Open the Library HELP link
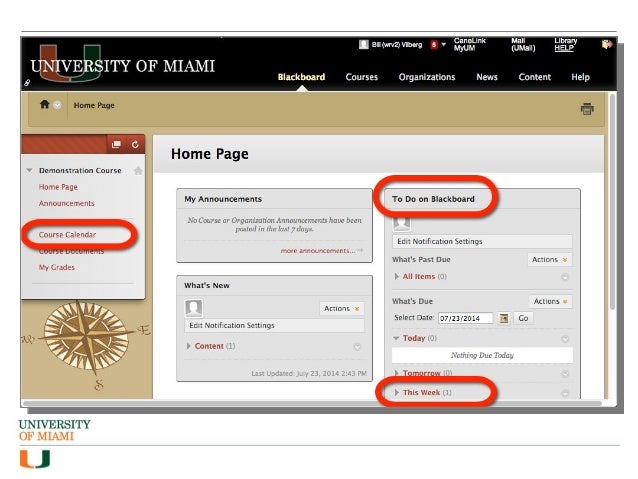 coord(565,44)
